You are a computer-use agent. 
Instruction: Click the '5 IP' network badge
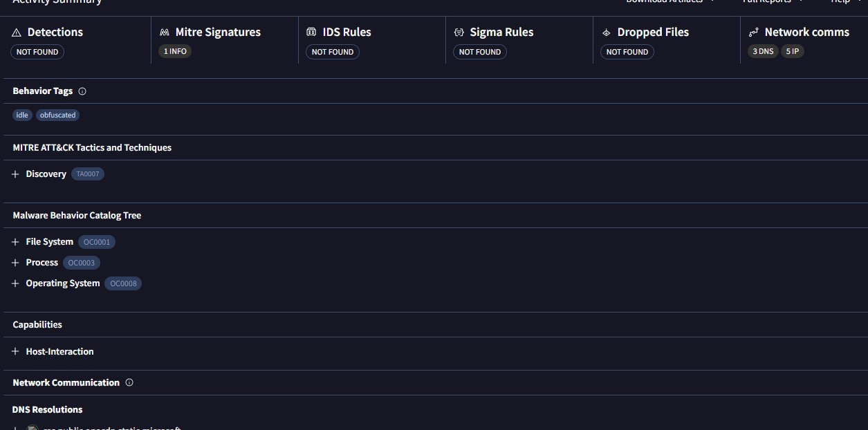coord(793,52)
